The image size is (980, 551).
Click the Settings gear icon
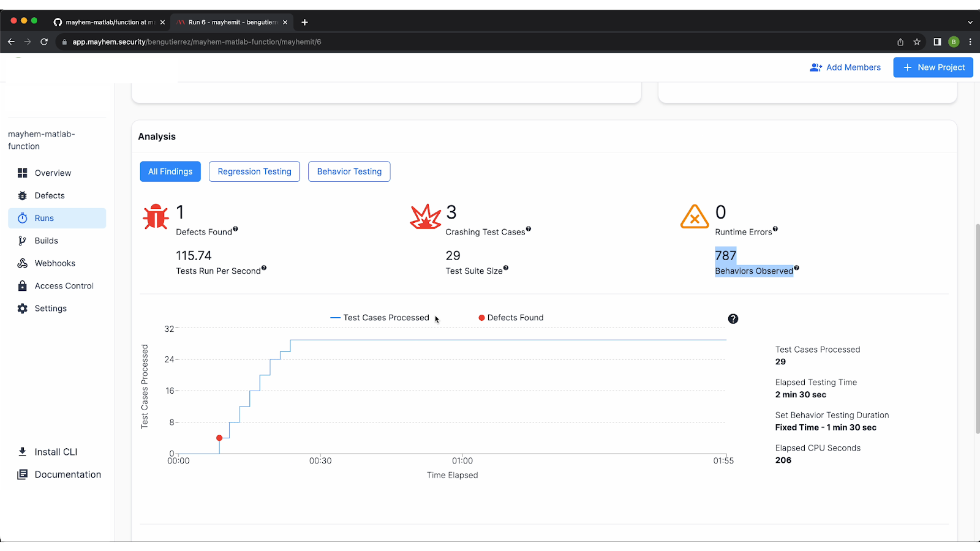23,309
